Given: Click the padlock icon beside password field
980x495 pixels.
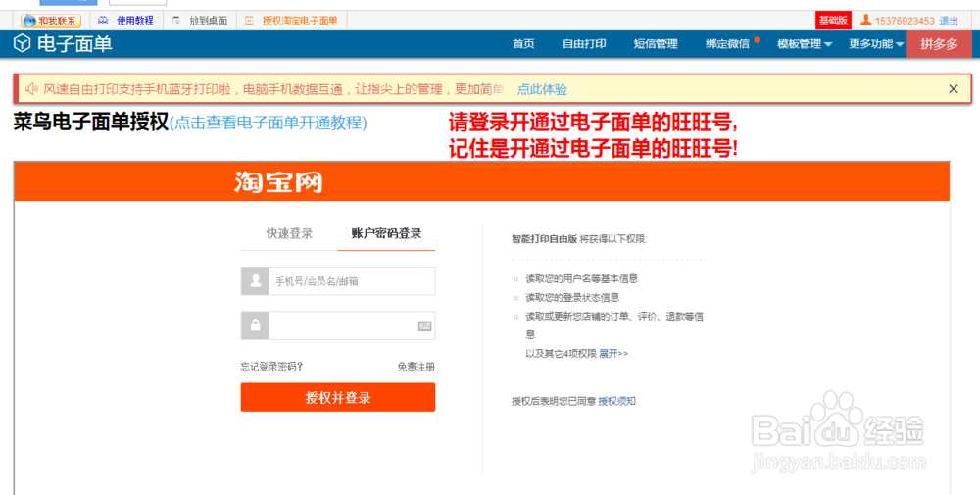Looking at the screenshot, I should 255,325.
